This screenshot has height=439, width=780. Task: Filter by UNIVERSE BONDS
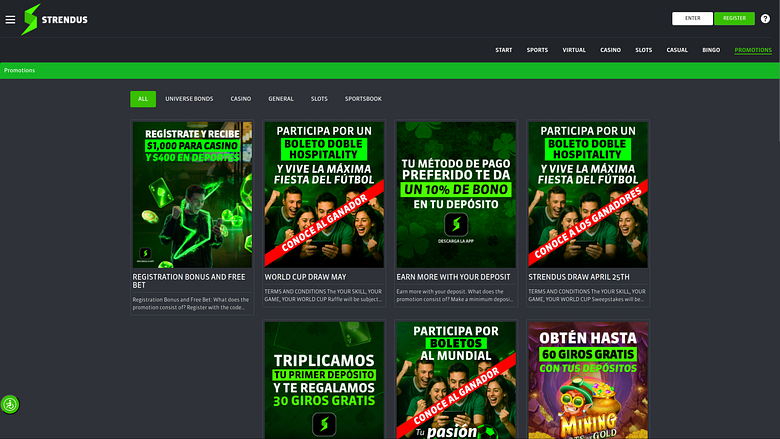pyautogui.click(x=189, y=99)
